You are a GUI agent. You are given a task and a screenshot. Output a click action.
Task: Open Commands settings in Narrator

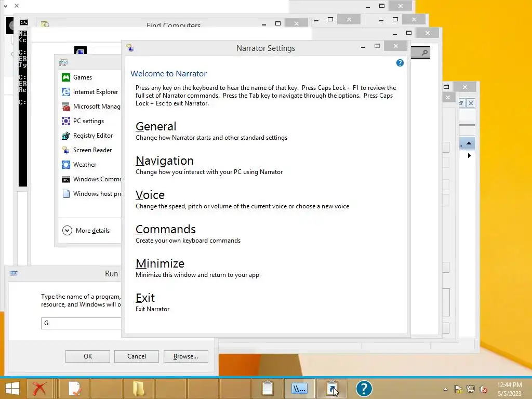(x=166, y=229)
